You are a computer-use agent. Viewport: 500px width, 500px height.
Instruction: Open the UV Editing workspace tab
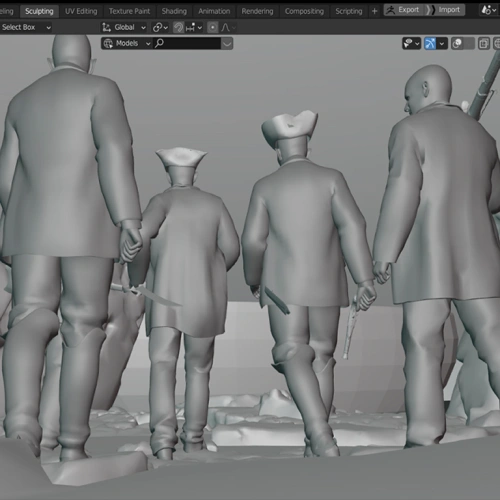[81, 11]
